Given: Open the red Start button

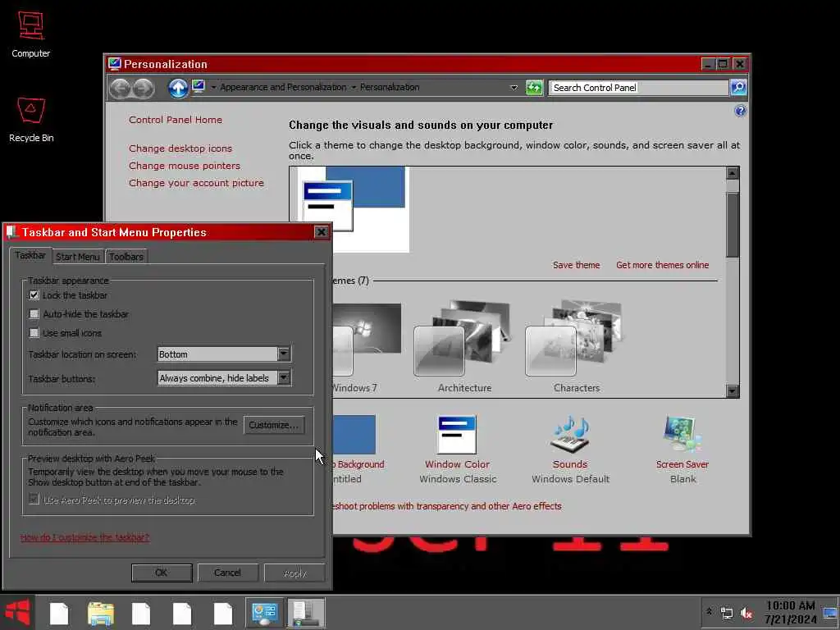Looking at the screenshot, I should [17, 612].
